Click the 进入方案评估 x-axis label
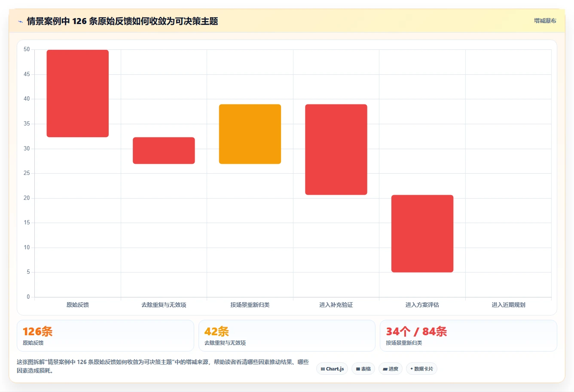 click(422, 305)
